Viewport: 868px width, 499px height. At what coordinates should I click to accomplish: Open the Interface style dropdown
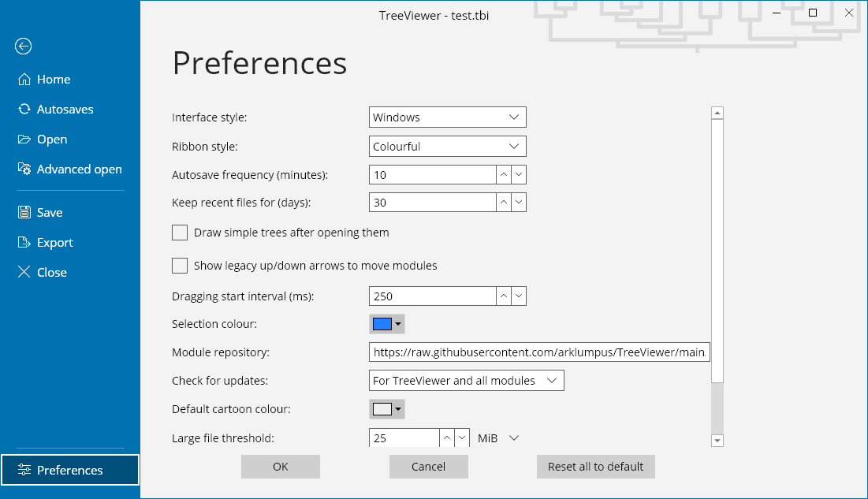click(x=447, y=117)
